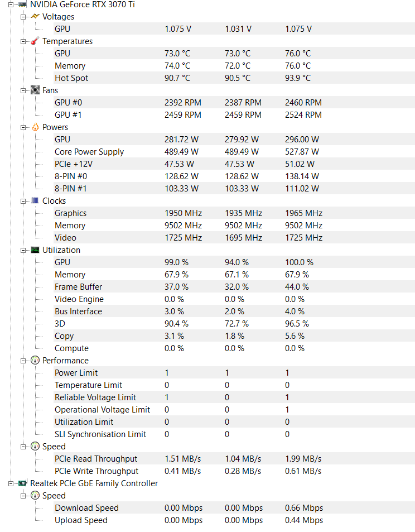Image resolution: width=415 pixels, height=532 pixels.
Task: Collapse the Powers section
Action: pyautogui.click(x=23, y=127)
